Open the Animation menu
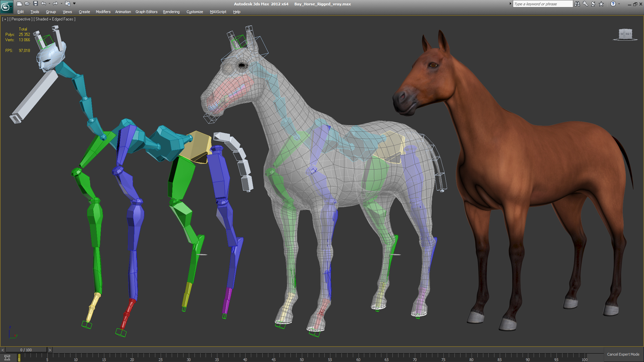644x362 pixels. pos(123,12)
